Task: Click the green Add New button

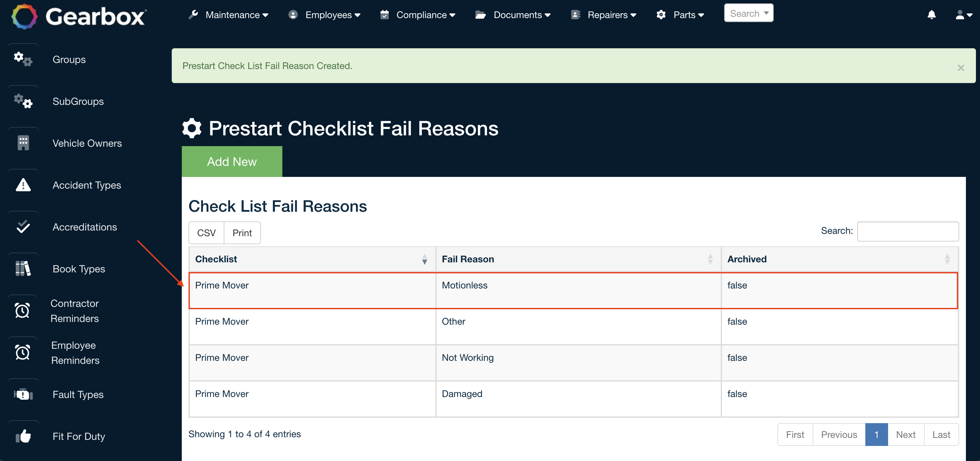Action: point(232,161)
